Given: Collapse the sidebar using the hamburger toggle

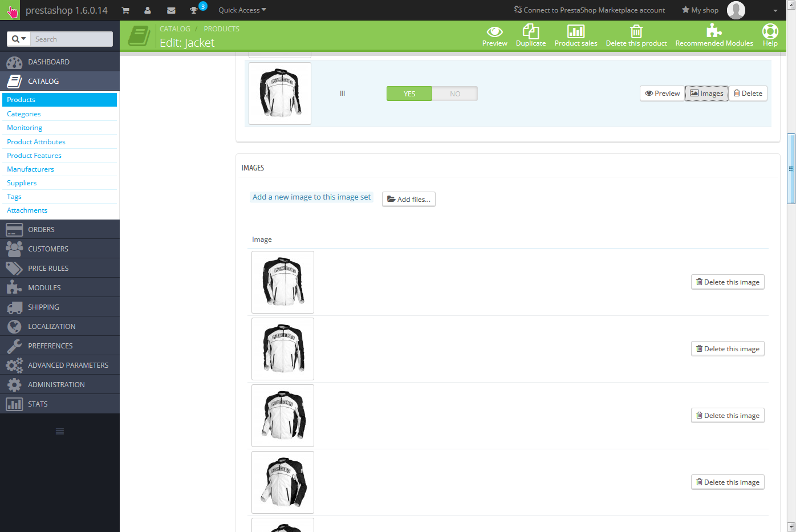Looking at the screenshot, I should pyautogui.click(x=60, y=432).
